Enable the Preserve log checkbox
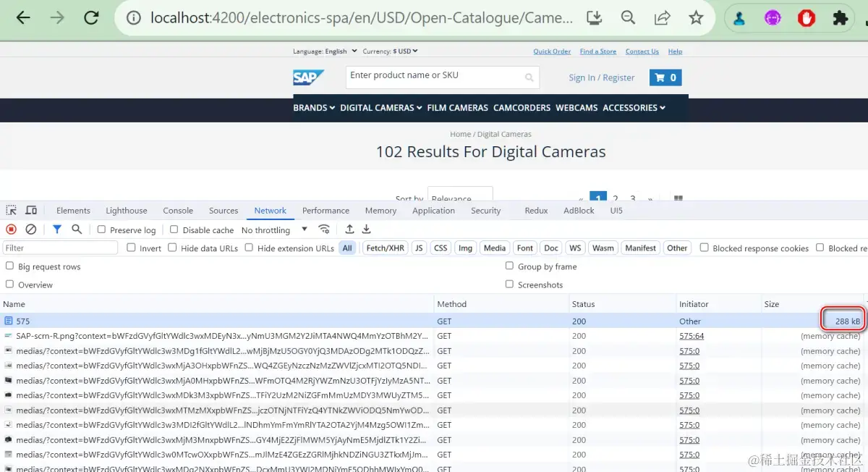Screen dimensions: 868x472 click(x=102, y=229)
